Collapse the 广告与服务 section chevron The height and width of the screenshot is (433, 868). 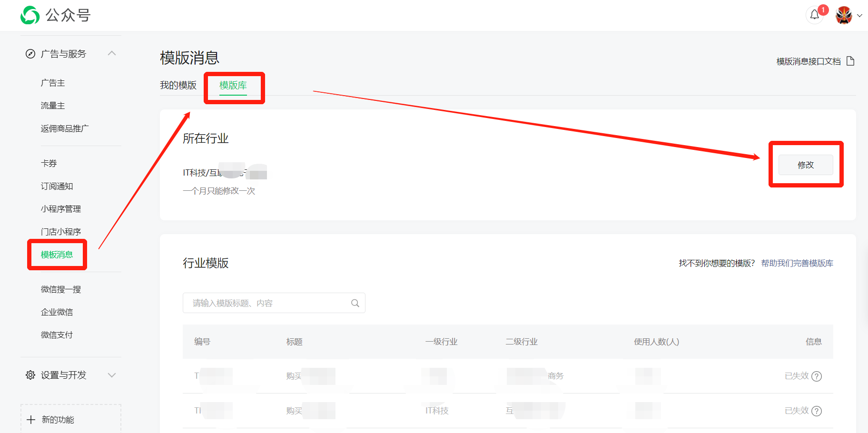click(112, 53)
